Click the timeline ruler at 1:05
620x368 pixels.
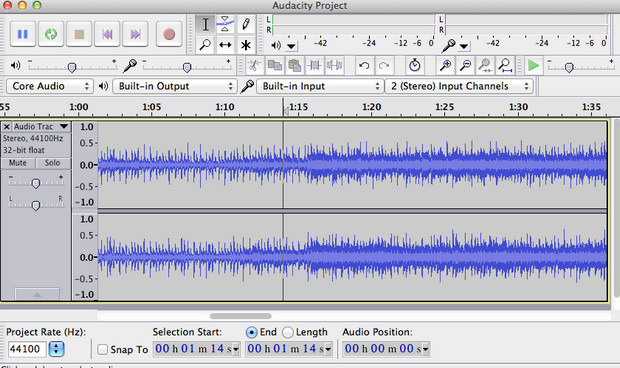[152, 107]
